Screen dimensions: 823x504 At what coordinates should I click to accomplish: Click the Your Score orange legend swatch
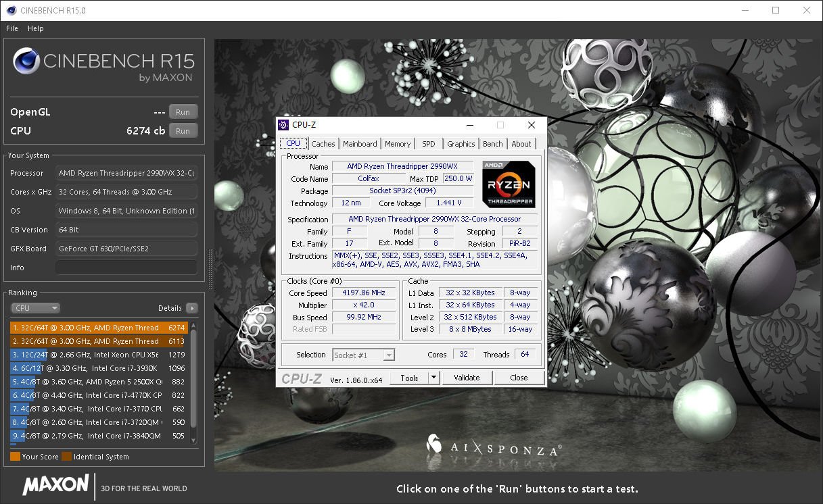click(15, 457)
